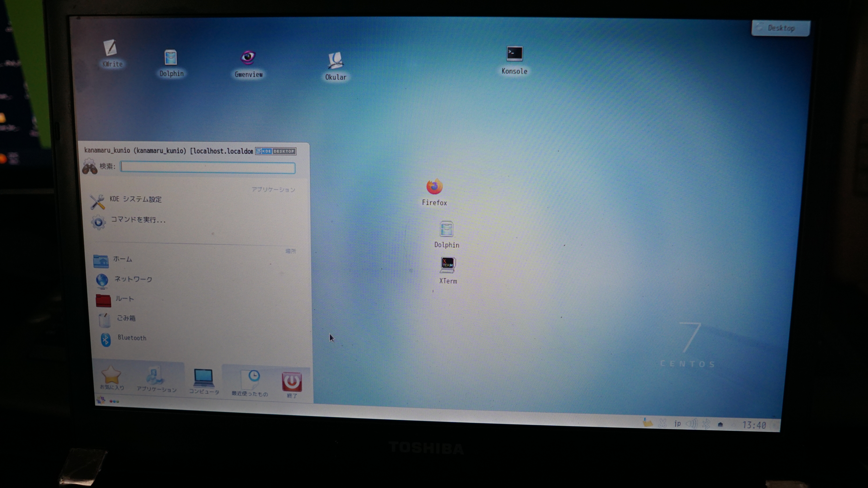Launch the Gwenview desktop icon
Screen dimensions: 868x488
[248, 64]
